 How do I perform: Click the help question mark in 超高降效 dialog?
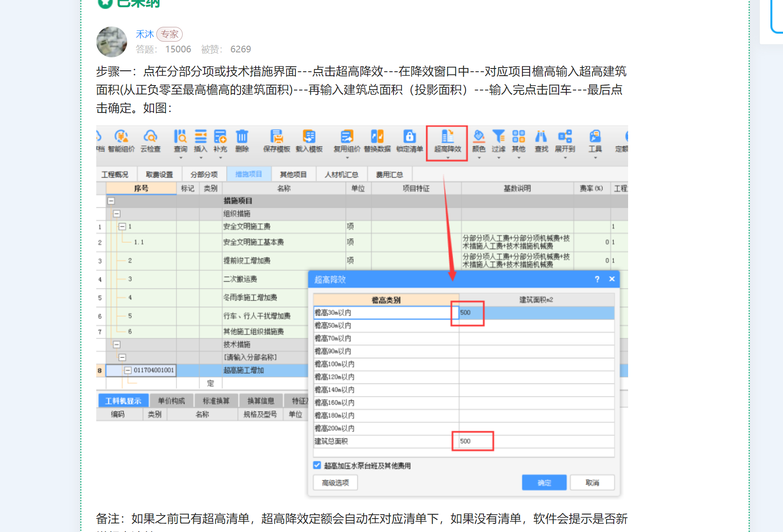point(597,279)
